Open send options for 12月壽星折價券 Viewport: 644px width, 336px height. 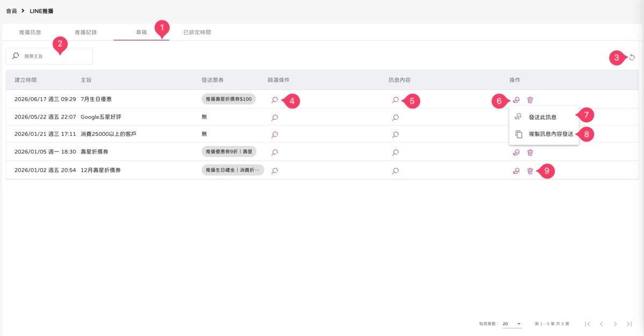[516, 171]
